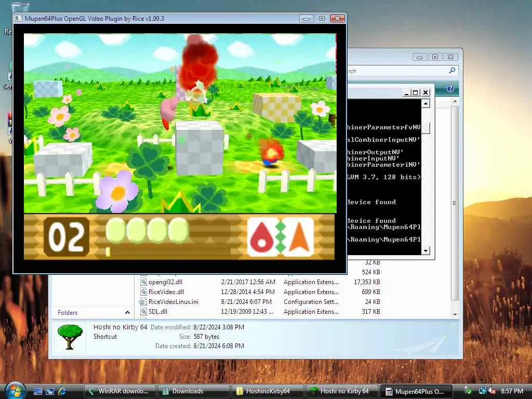Click console window scroll up arrow
Screen dimensions: 532x399
[x=425, y=103]
